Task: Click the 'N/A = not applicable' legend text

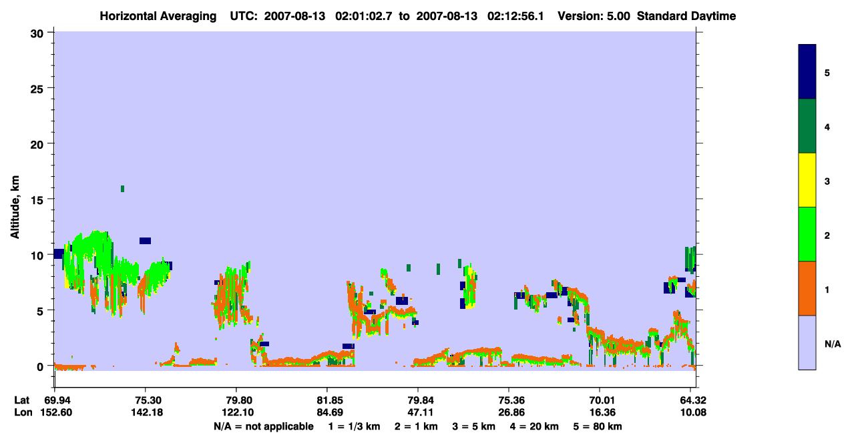Action: click(x=263, y=426)
